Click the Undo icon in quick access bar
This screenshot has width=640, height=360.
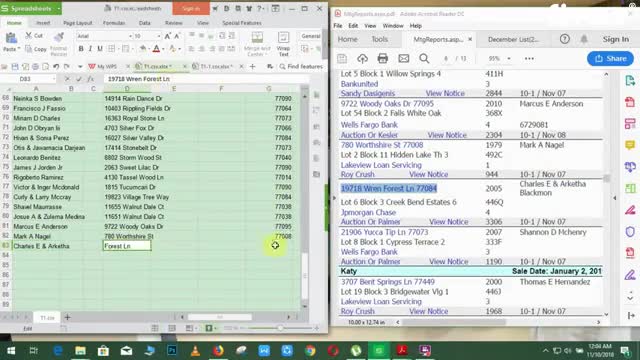point(56,66)
